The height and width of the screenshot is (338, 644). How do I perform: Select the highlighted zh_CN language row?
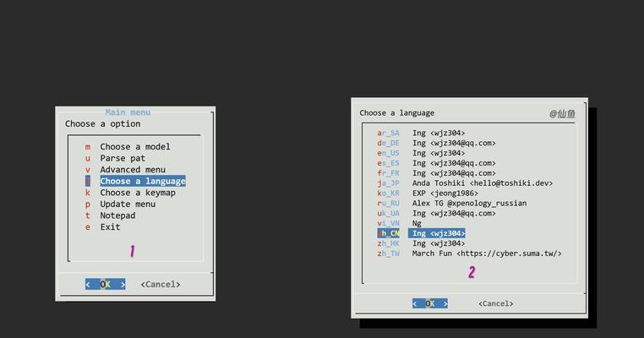point(421,233)
